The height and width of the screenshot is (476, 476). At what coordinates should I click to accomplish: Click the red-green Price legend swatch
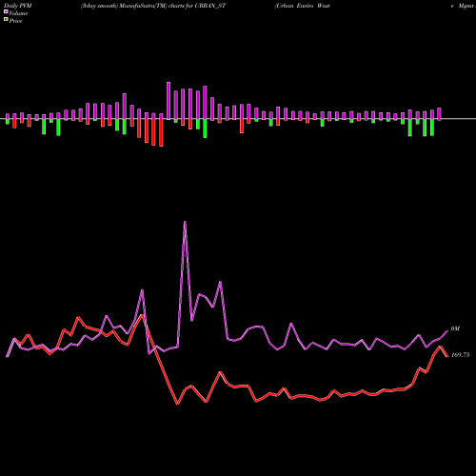pyautogui.click(x=6, y=20)
